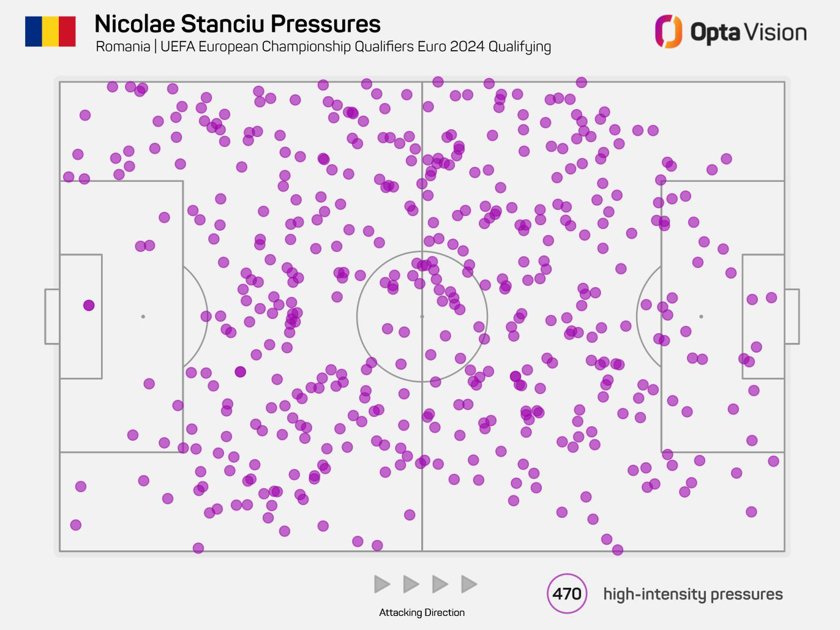Click the Opta Vision logo emblem

tap(668, 31)
